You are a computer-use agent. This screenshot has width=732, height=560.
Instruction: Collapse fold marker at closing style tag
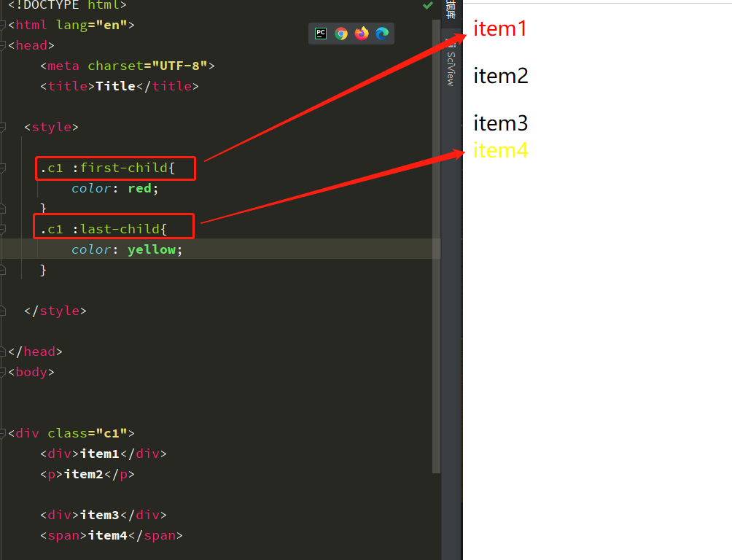[x=3, y=311]
